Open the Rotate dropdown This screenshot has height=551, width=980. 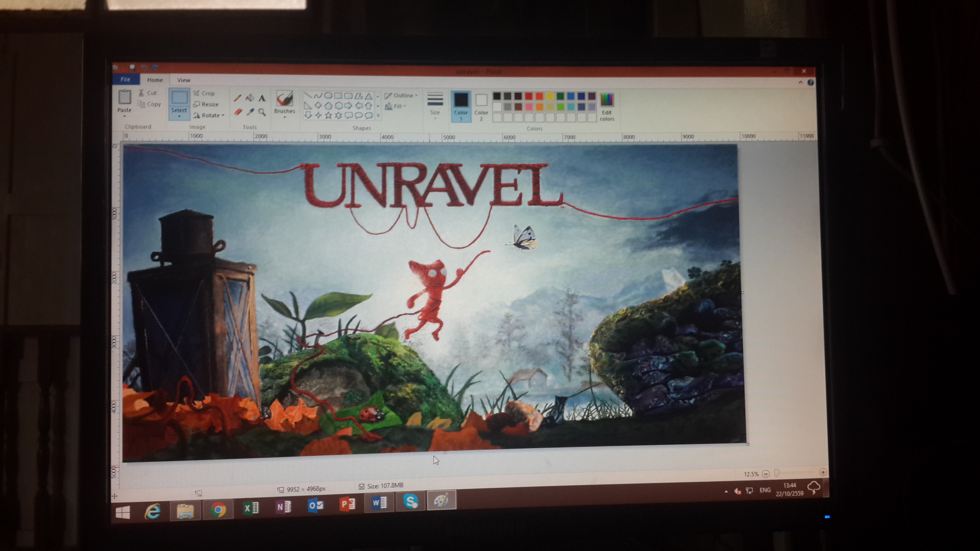point(209,115)
